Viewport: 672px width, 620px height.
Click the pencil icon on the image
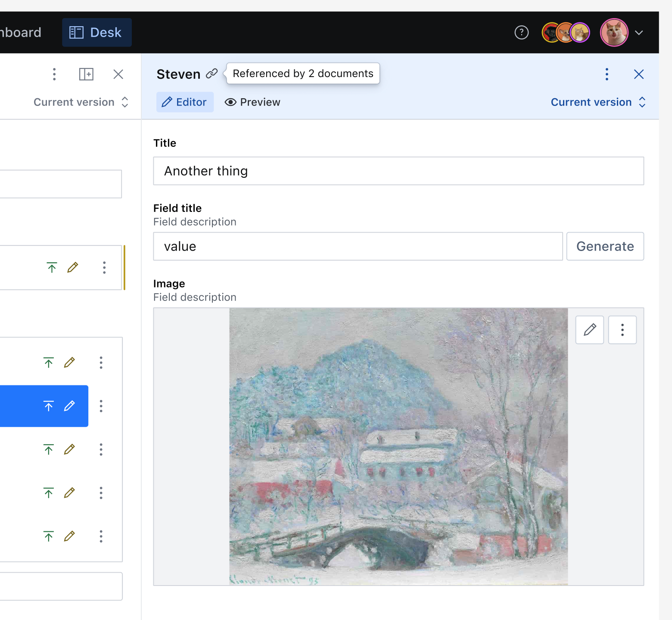[x=589, y=330]
